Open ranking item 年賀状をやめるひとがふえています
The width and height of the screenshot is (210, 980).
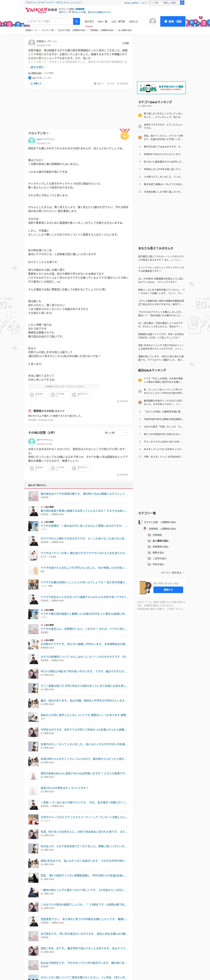[163, 154]
